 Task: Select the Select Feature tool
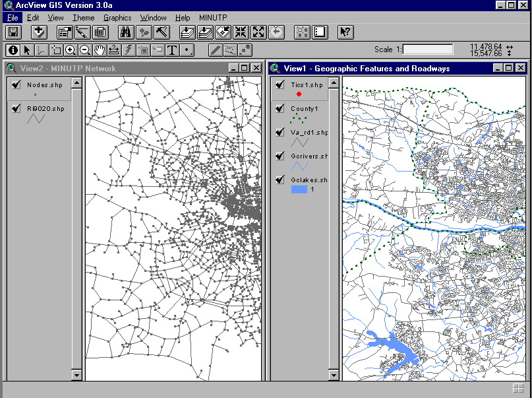pyautogui.click(x=56, y=50)
